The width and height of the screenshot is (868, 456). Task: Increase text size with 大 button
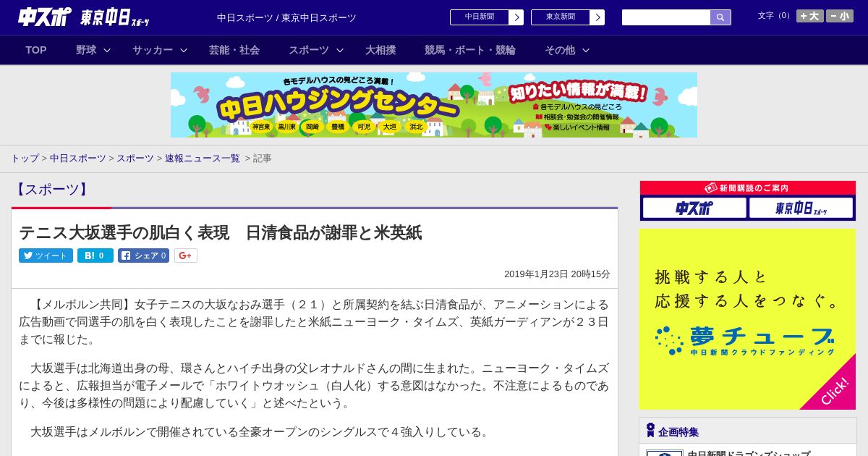(810, 16)
